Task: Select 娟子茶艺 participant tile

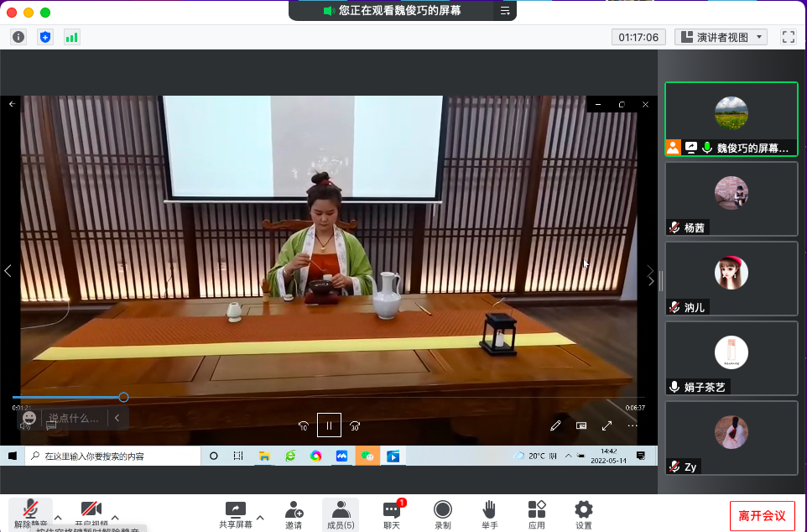Action: (x=731, y=359)
